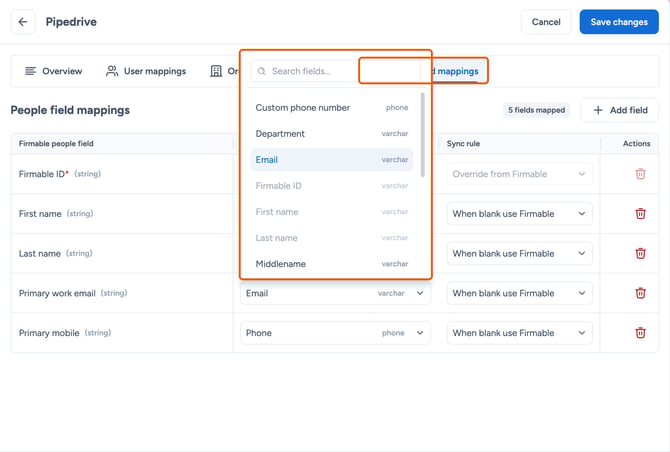Viewport: 670px width, 452px height.
Task: Open sync rule dropdown for Primary mobile
Action: [520, 333]
